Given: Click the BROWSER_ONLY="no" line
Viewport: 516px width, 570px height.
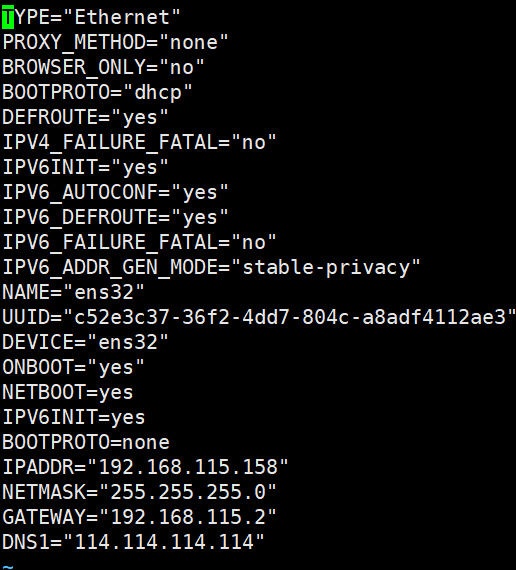Looking at the screenshot, I should pos(103,67).
